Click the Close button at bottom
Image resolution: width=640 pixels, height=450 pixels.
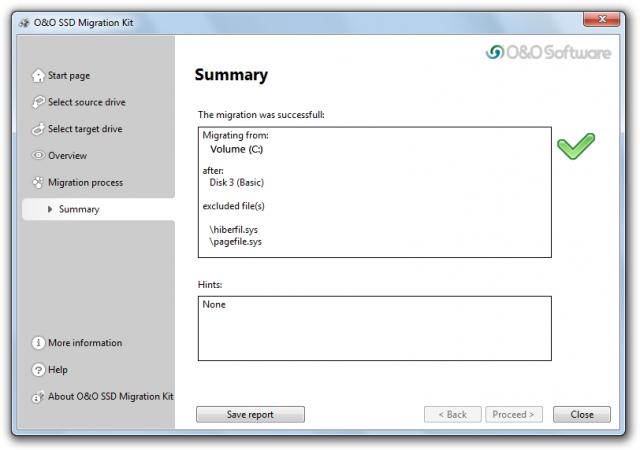pos(582,414)
